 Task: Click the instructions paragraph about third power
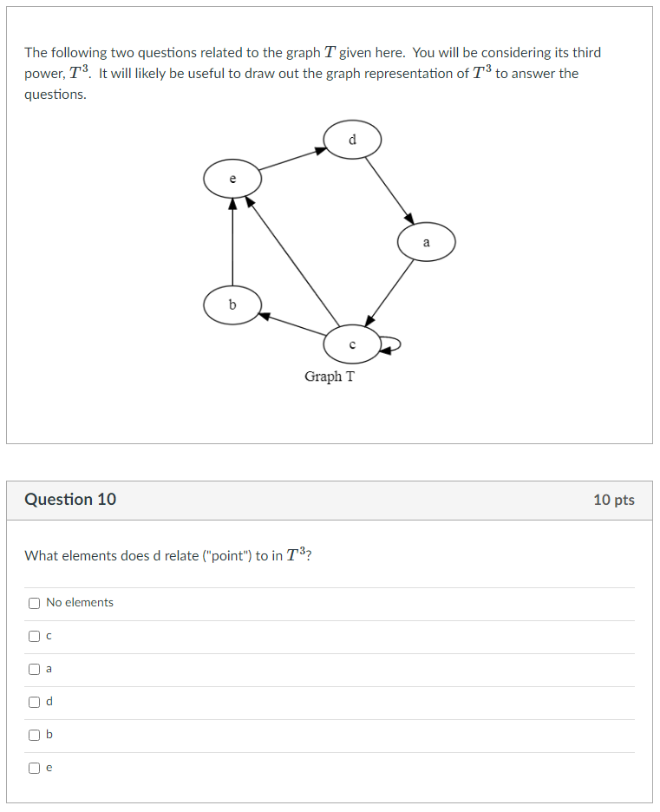(312, 73)
